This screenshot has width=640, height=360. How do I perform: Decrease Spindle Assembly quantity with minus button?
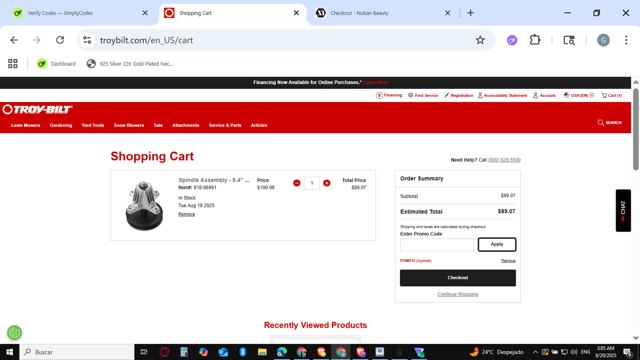(297, 183)
